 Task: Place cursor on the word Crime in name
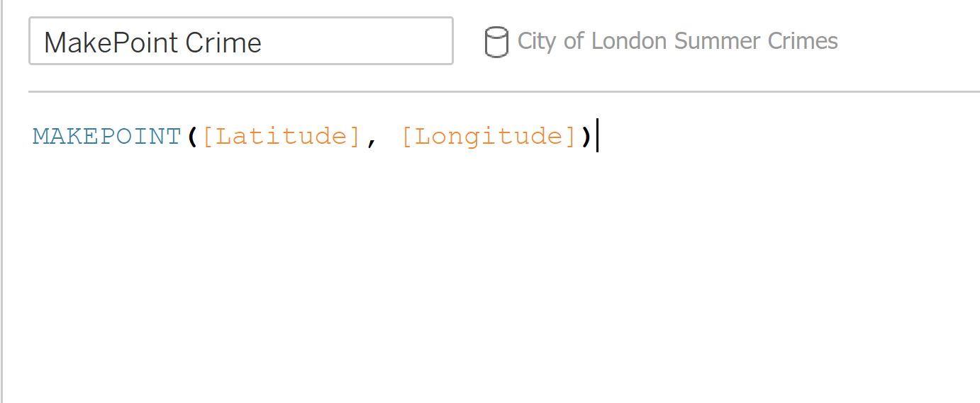(223, 42)
